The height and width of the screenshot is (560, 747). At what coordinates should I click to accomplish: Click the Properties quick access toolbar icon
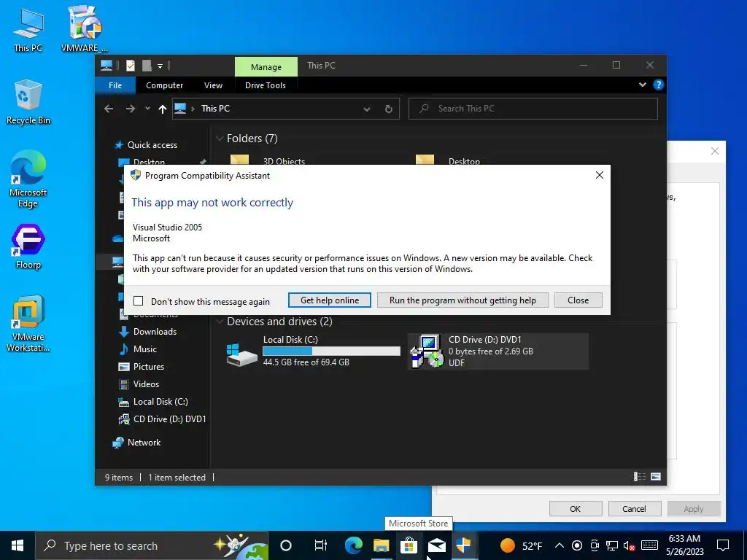pyautogui.click(x=131, y=66)
